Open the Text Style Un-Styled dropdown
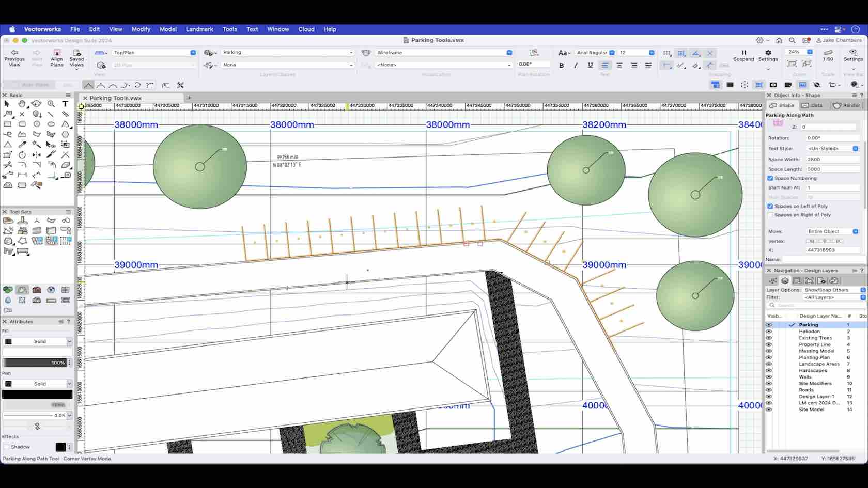This screenshot has width=868, height=488. (x=832, y=148)
